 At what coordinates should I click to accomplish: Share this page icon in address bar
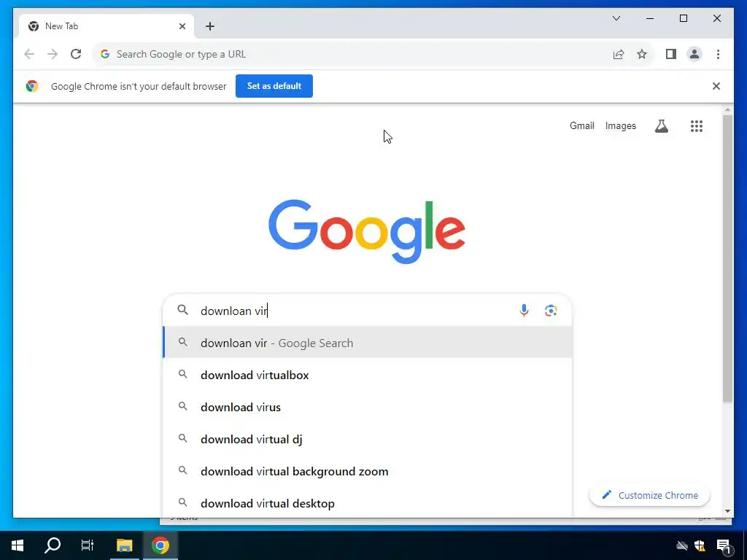[619, 54]
